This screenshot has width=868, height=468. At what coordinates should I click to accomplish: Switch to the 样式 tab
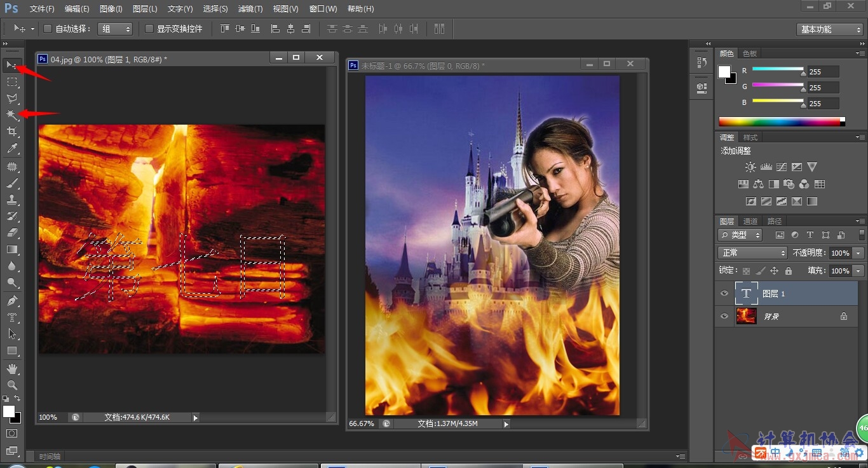tap(750, 137)
